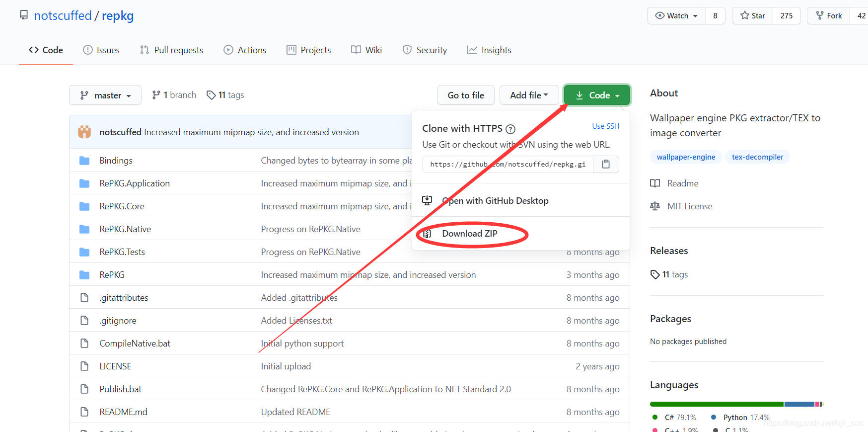View the 11 tags link near the branch selector

(225, 95)
